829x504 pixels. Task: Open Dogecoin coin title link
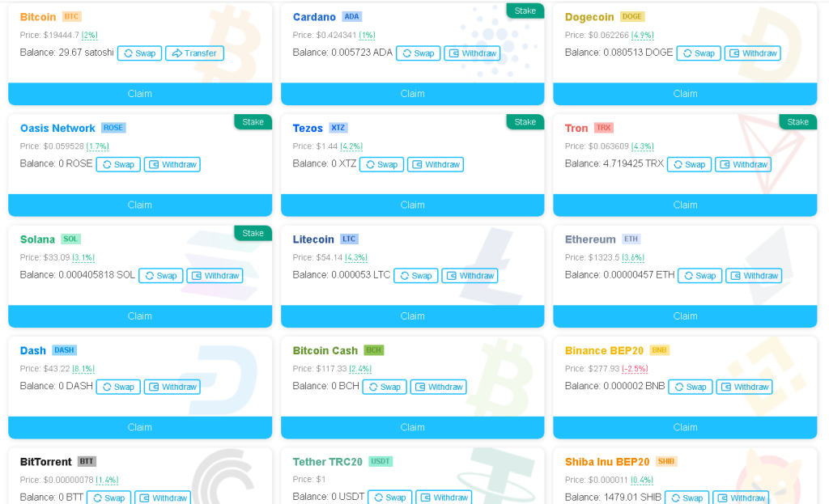(589, 17)
